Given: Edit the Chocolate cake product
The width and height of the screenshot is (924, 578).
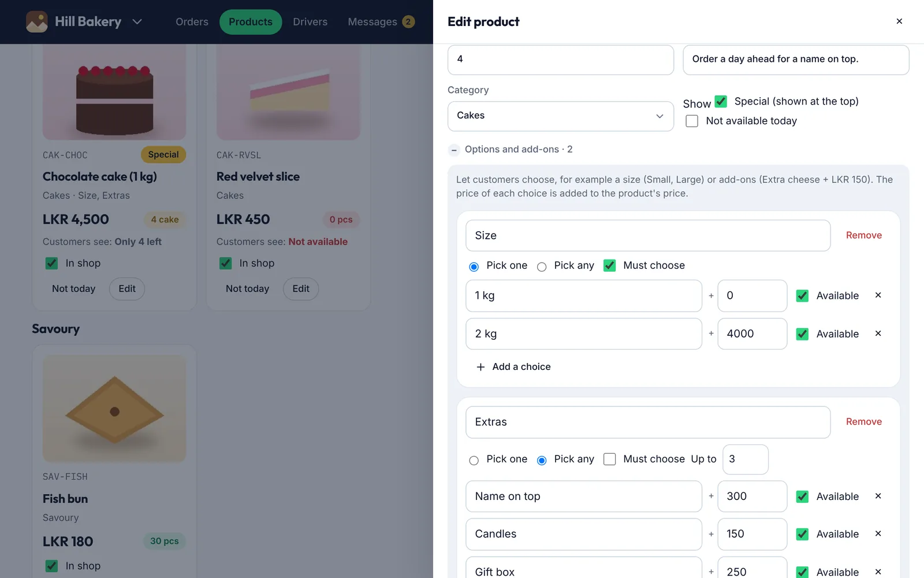Looking at the screenshot, I should click(x=127, y=289).
